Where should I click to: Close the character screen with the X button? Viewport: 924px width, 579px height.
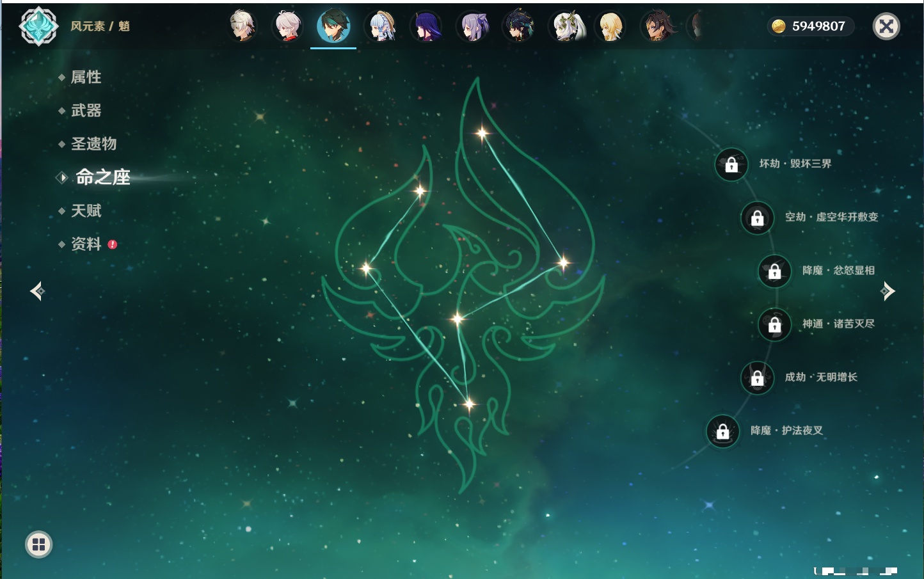[x=886, y=26]
